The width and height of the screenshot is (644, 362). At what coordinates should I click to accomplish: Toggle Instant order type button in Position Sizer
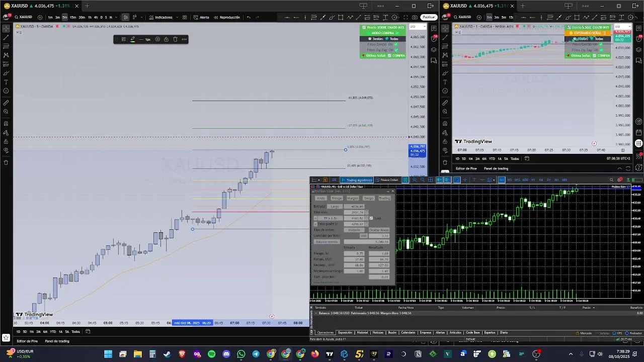pos(354,230)
